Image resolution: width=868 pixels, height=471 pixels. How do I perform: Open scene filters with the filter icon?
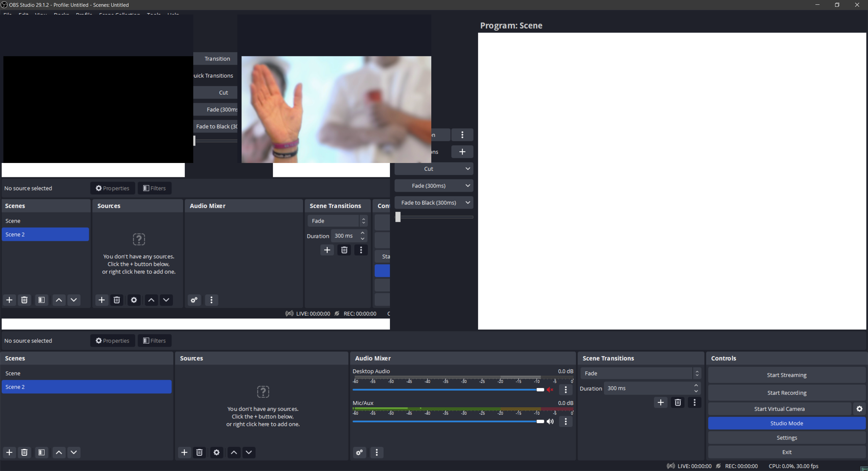(x=41, y=452)
